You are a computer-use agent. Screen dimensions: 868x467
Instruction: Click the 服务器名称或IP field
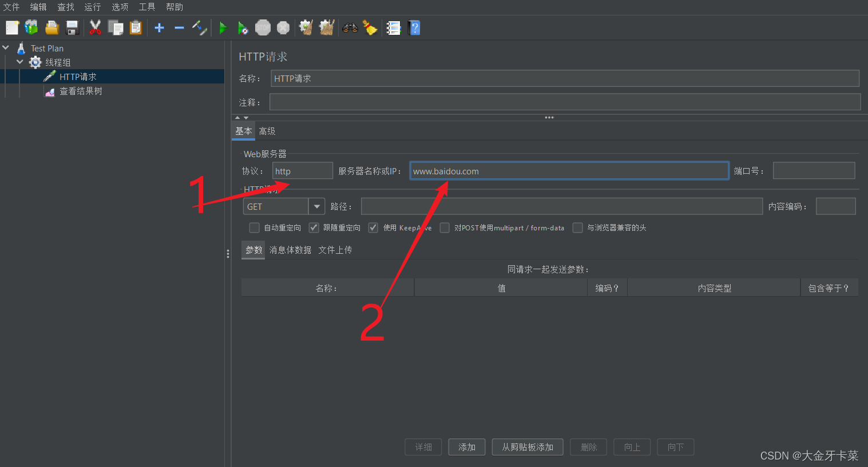pos(569,171)
